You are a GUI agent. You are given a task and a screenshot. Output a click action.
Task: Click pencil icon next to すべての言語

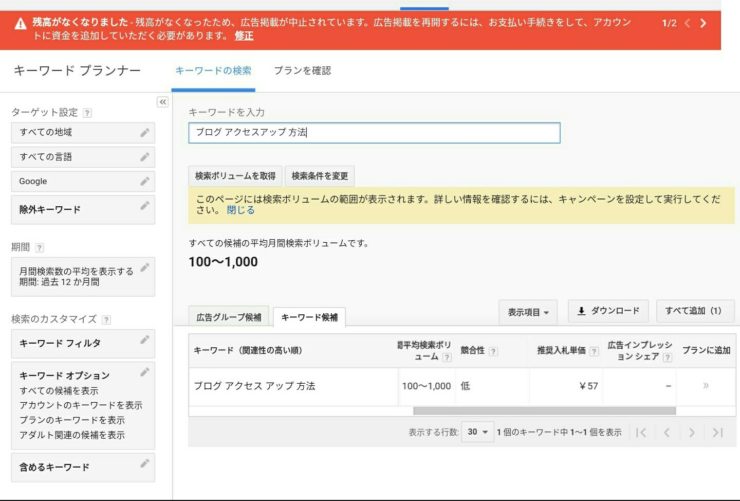(x=145, y=157)
